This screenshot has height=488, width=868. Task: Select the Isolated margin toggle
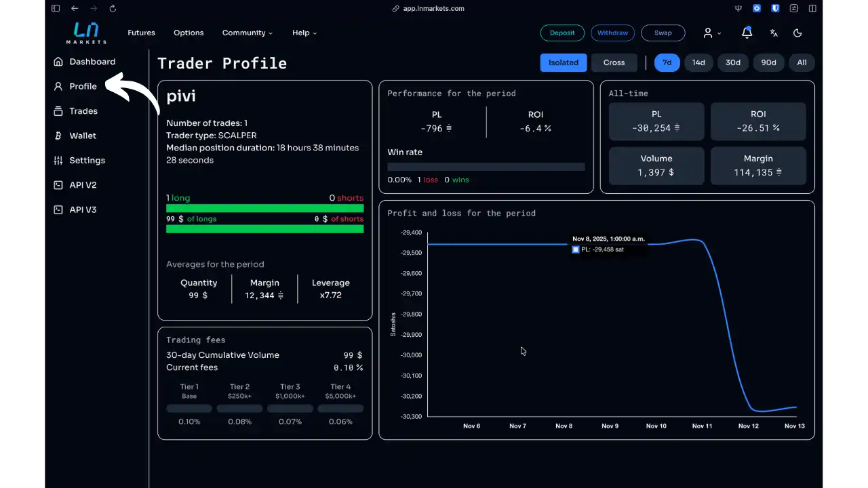pos(564,62)
